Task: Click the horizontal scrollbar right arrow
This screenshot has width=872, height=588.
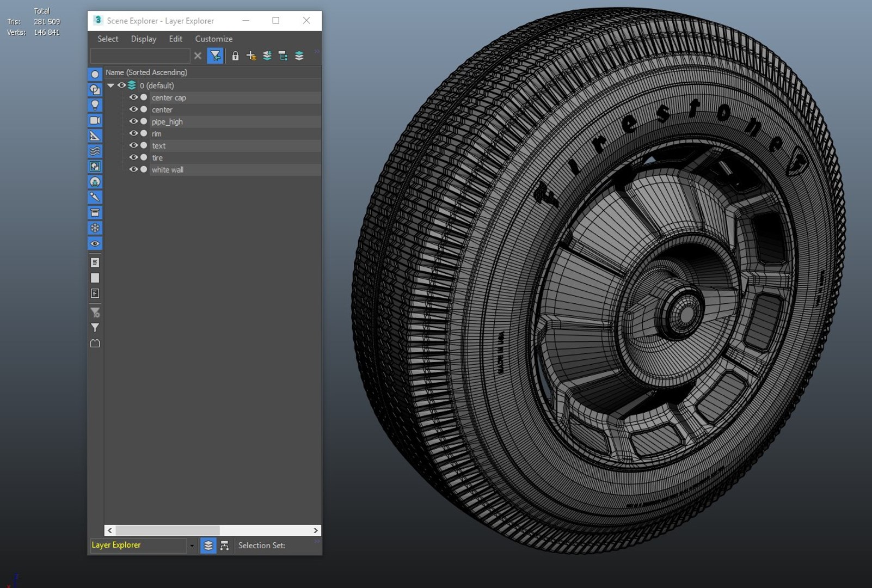Action: pyautogui.click(x=315, y=530)
